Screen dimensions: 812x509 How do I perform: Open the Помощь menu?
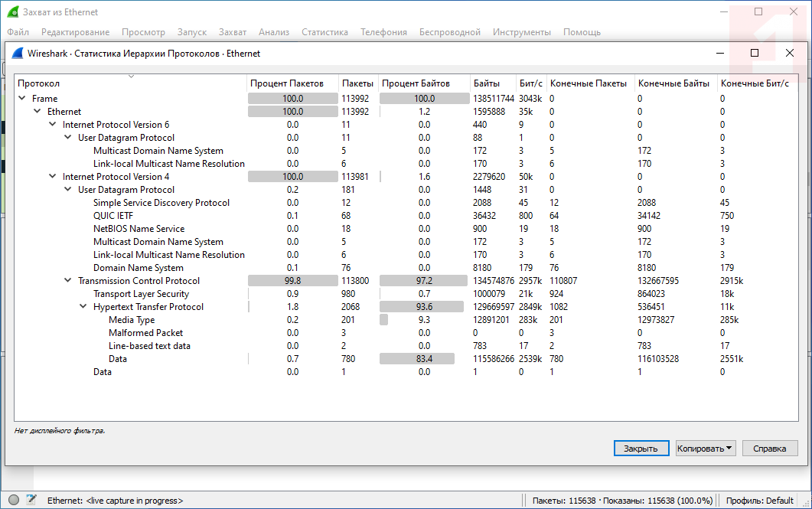(x=582, y=32)
